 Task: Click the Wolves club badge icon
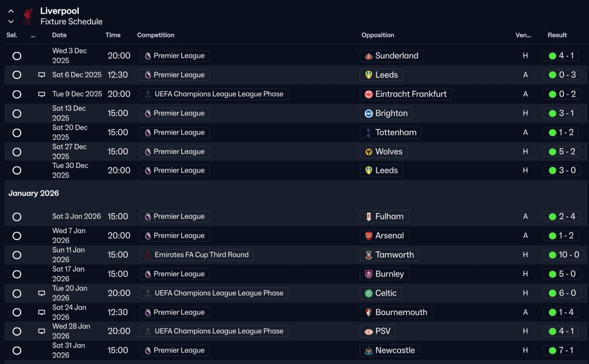click(369, 152)
